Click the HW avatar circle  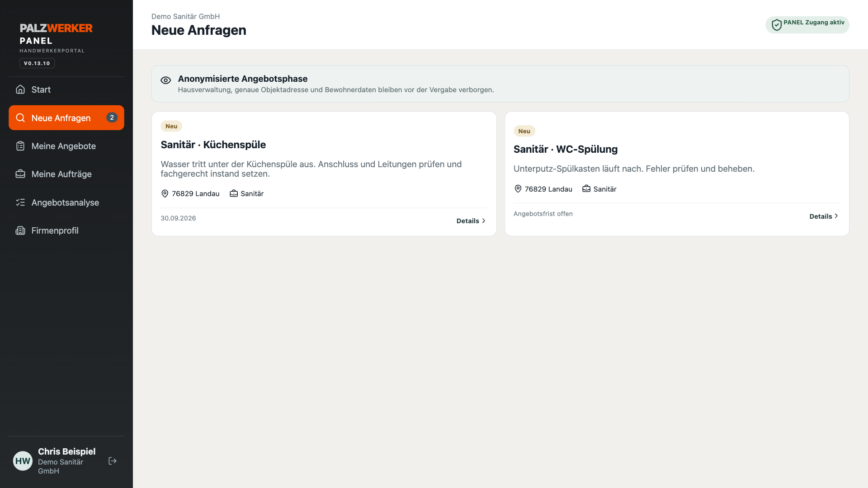[x=23, y=461]
